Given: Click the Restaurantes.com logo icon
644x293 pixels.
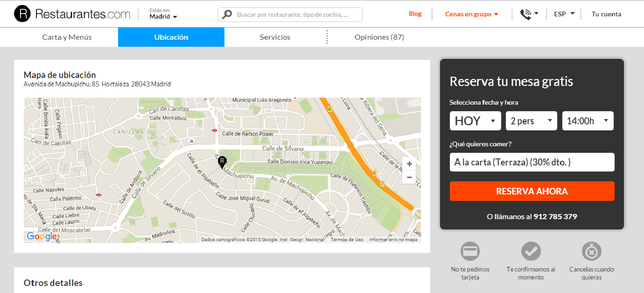Looking at the screenshot, I should click(22, 14).
